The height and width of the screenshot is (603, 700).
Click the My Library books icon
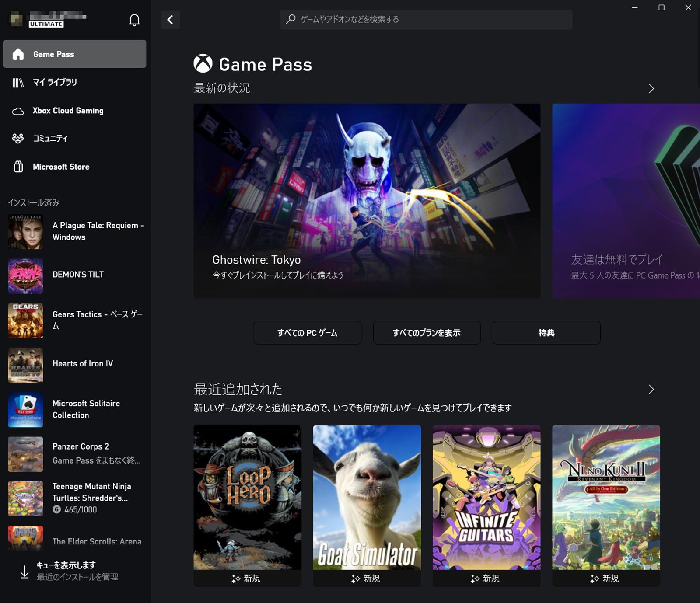point(18,82)
